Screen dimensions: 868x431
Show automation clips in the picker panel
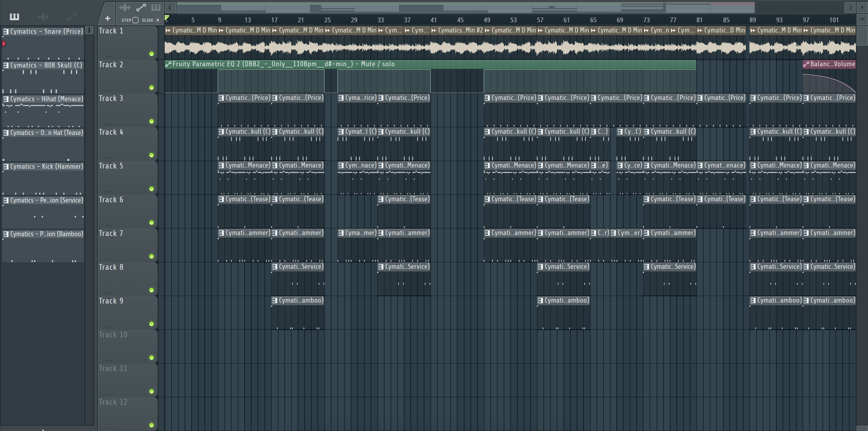(72, 17)
